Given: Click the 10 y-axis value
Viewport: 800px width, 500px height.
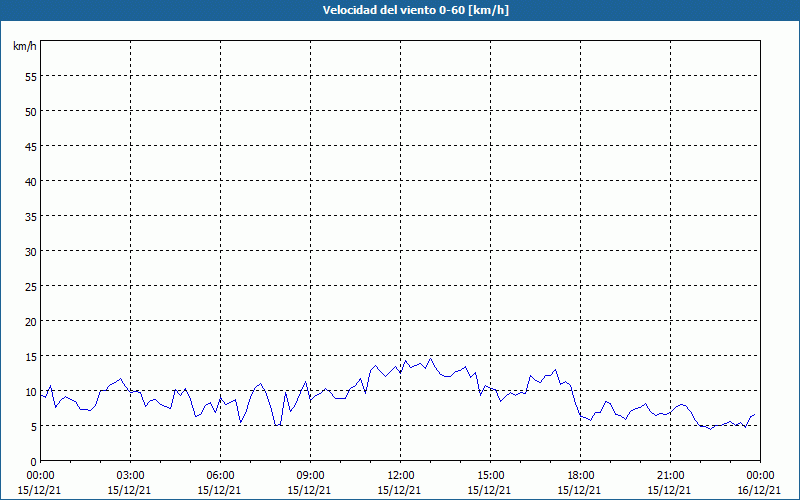Looking at the screenshot, I should 31,391.
